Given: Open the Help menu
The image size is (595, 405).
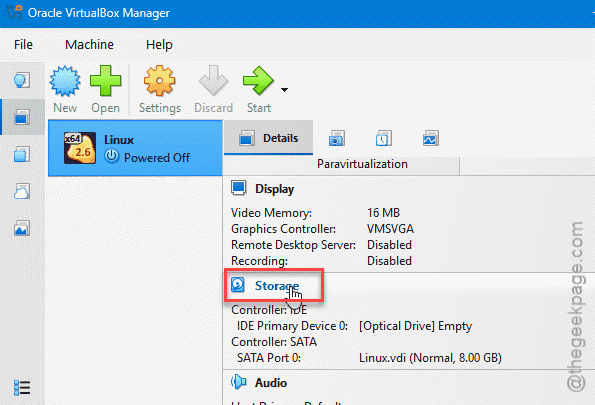Looking at the screenshot, I should click(x=159, y=44).
